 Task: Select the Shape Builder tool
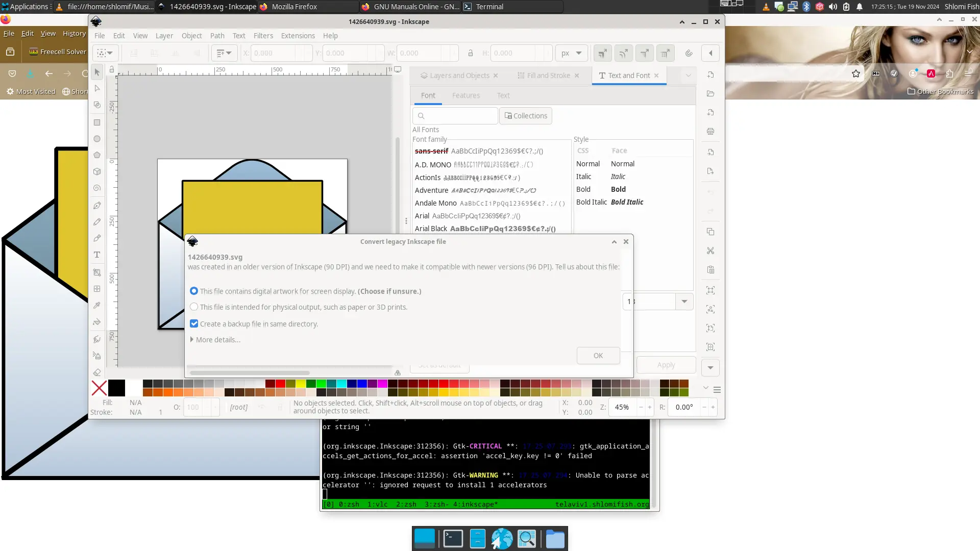pos(97,105)
